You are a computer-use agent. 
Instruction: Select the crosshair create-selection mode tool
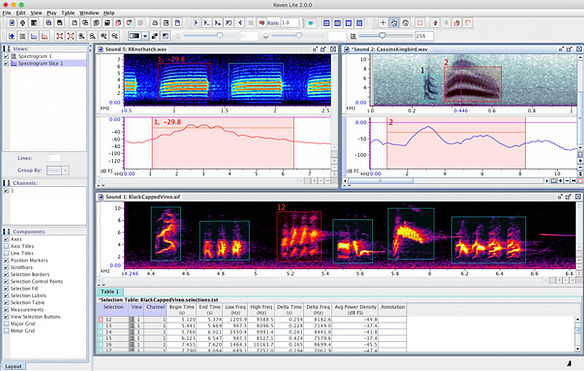tap(383, 23)
